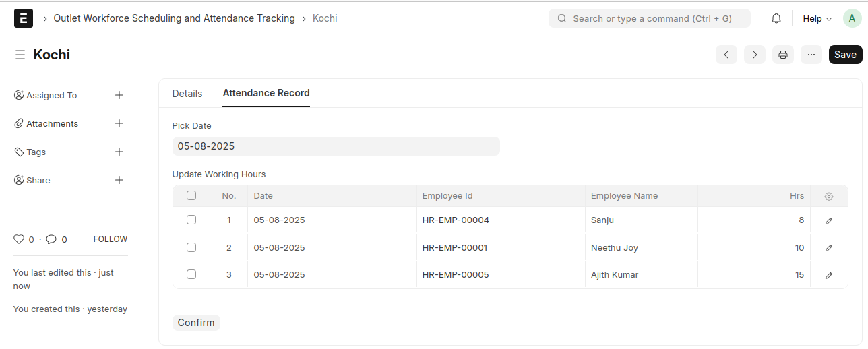
Task: Tick the checkbox for row 3
Action: tap(191, 274)
